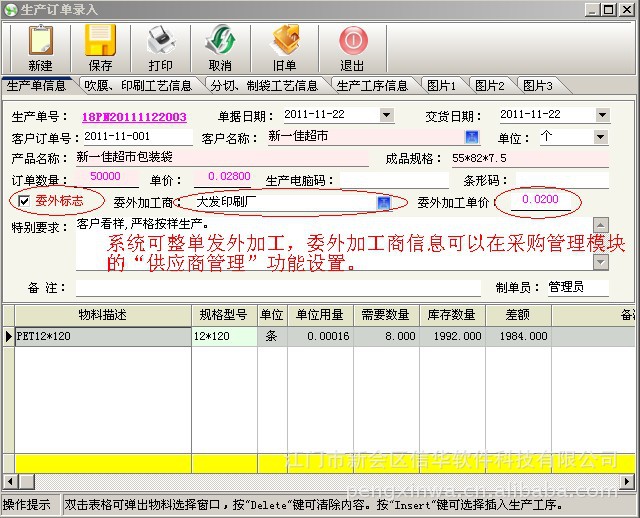Viewport: 640px width, 518px height.
Task: Select the PET12*120 material cell
Action: [x=103, y=337]
